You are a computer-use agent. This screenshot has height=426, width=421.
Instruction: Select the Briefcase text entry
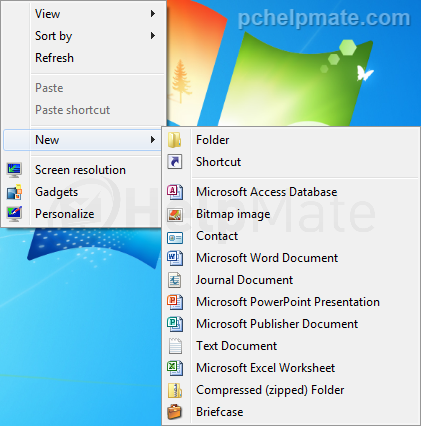[x=219, y=412]
